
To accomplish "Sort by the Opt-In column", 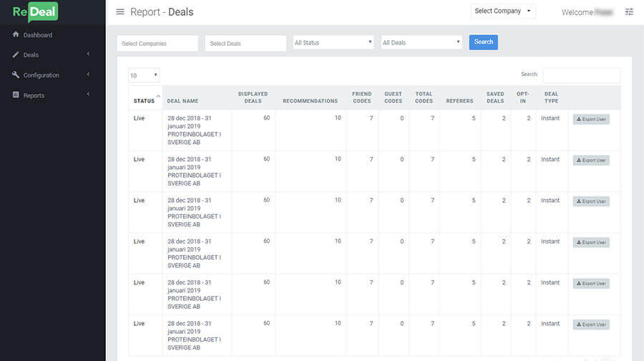I will pyautogui.click(x=523, y=98).
